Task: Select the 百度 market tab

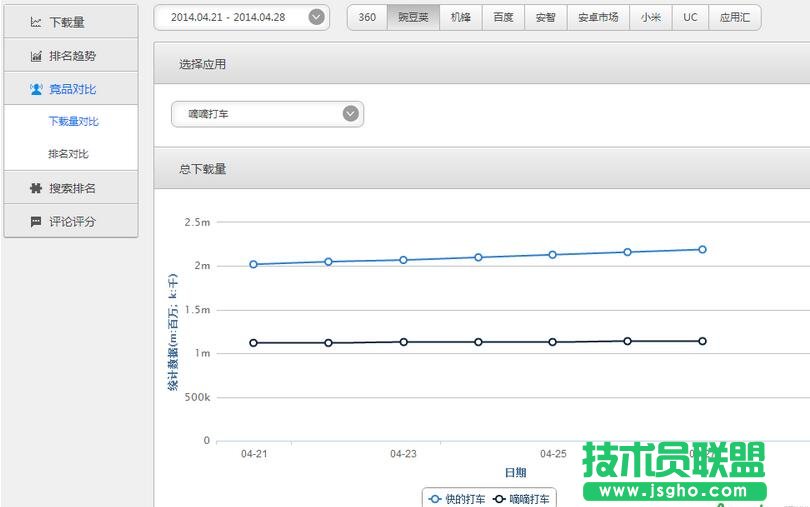Action: (x=503, y=17)
